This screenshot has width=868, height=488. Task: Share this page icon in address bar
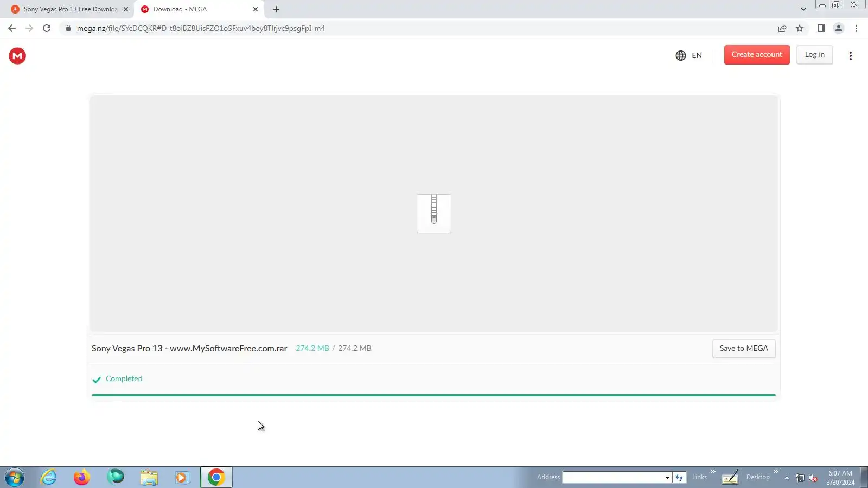(x=782, y=28)
